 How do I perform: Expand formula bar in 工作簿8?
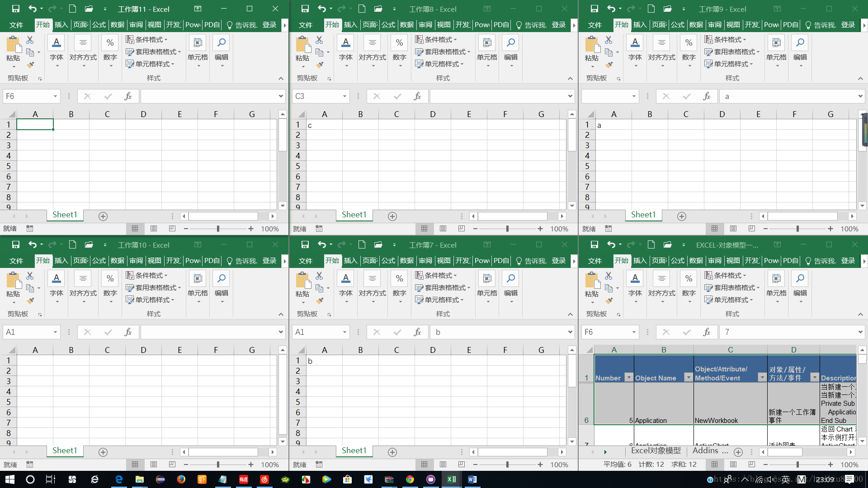570,96
